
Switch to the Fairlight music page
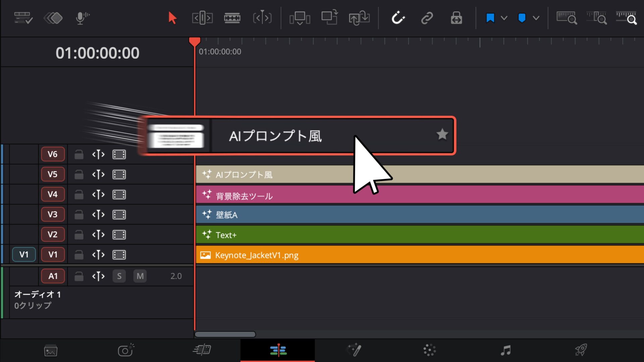[x=505, y=350]
